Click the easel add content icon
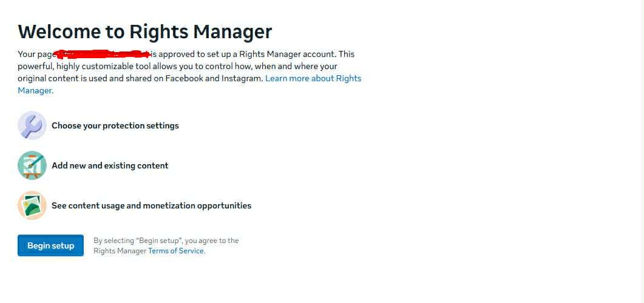Viewport: 644px width, 303px height. coord(32,165)
